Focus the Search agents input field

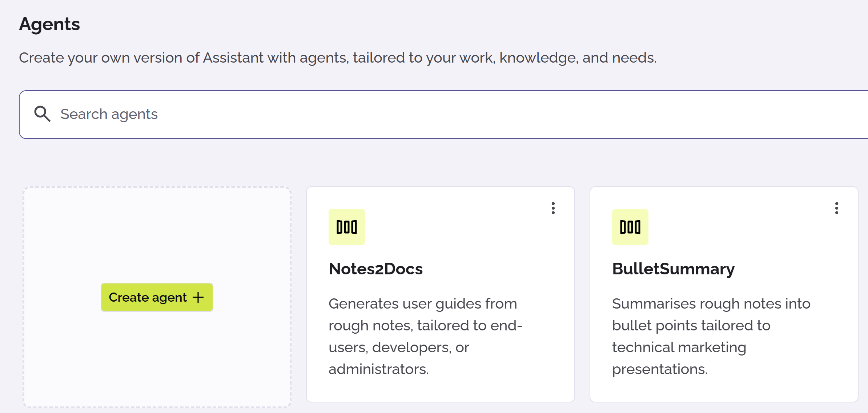[436, 114]
